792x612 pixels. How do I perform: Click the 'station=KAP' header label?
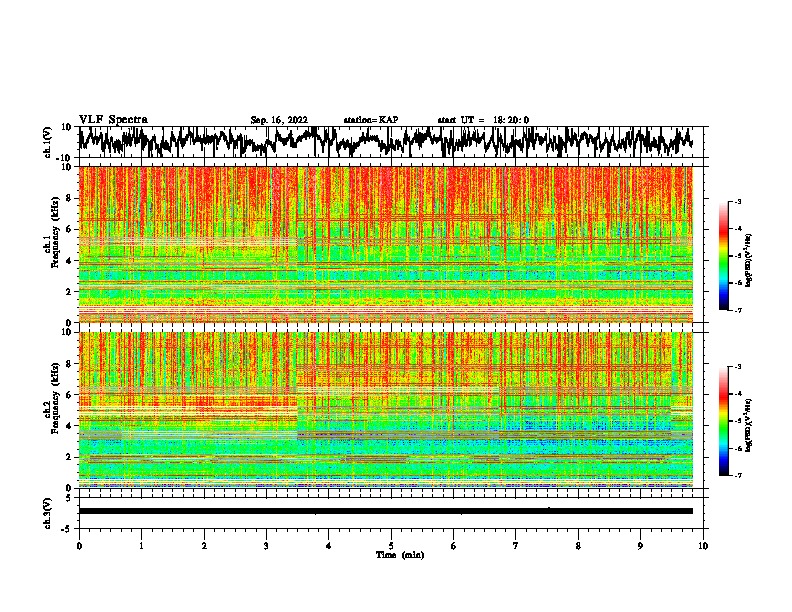click(x=371, y=120)
